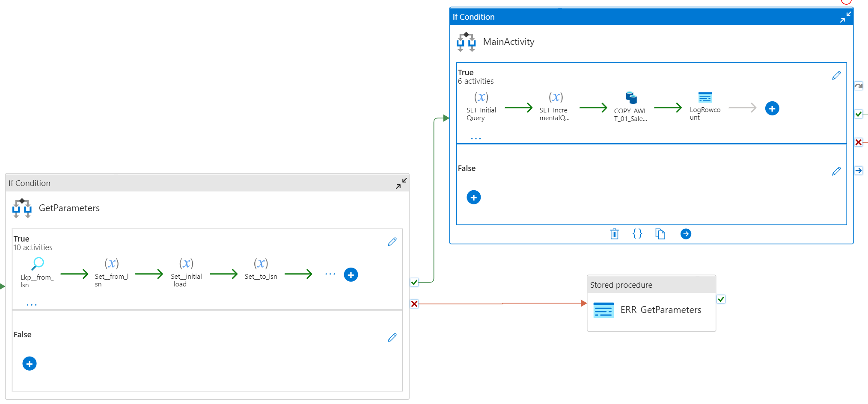Image resolution: width=868 pixels, height=404 pixels.
Task: Edit the False branch of GetParameters
Action: pos(392,338)
